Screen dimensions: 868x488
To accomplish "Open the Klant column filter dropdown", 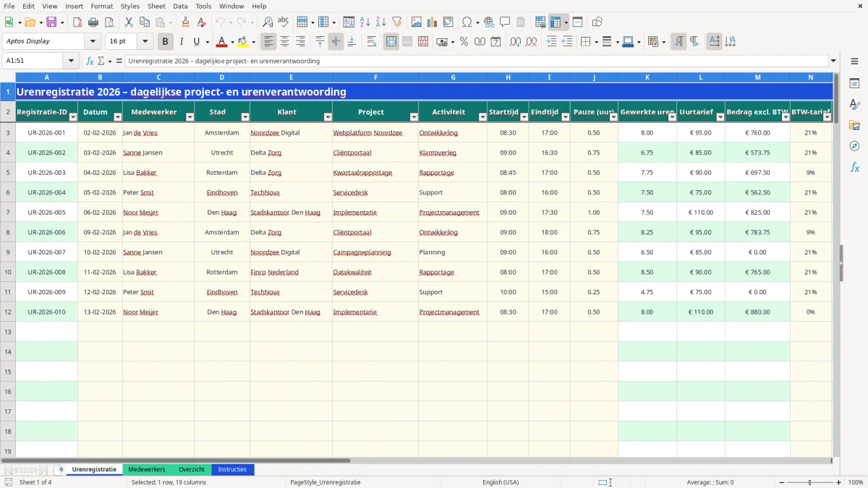I will point(328,117).
